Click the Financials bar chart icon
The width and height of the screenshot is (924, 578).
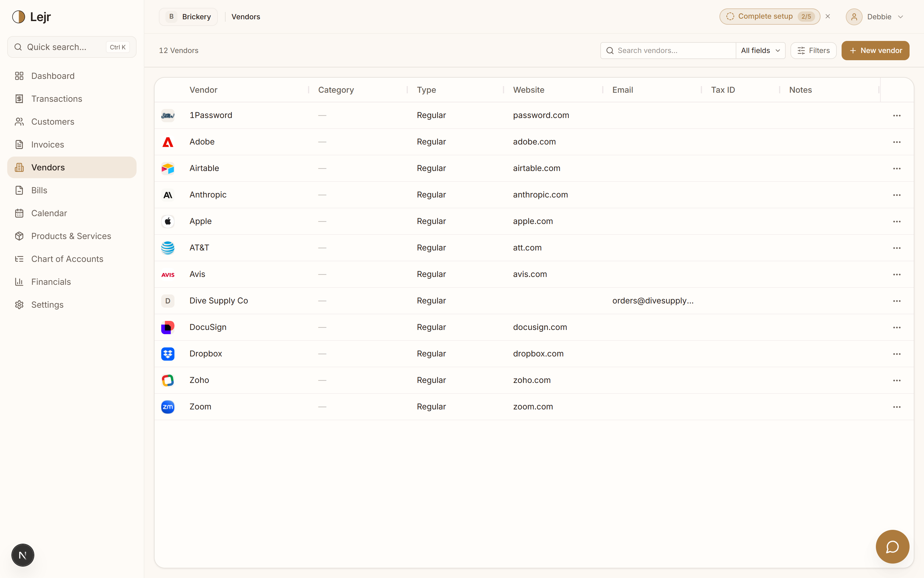coord(19,282)
